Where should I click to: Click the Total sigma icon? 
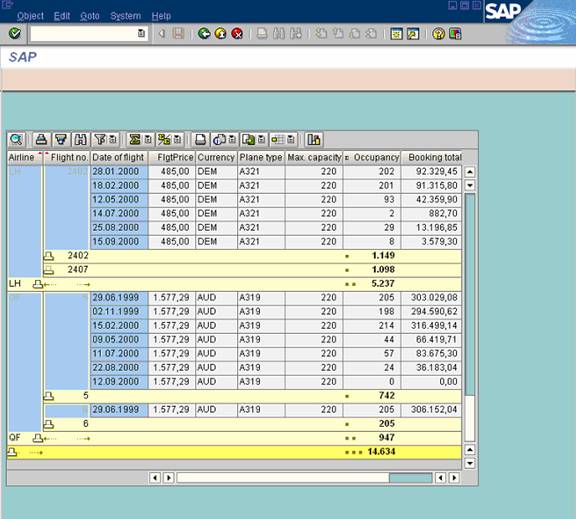coord(135,140)
